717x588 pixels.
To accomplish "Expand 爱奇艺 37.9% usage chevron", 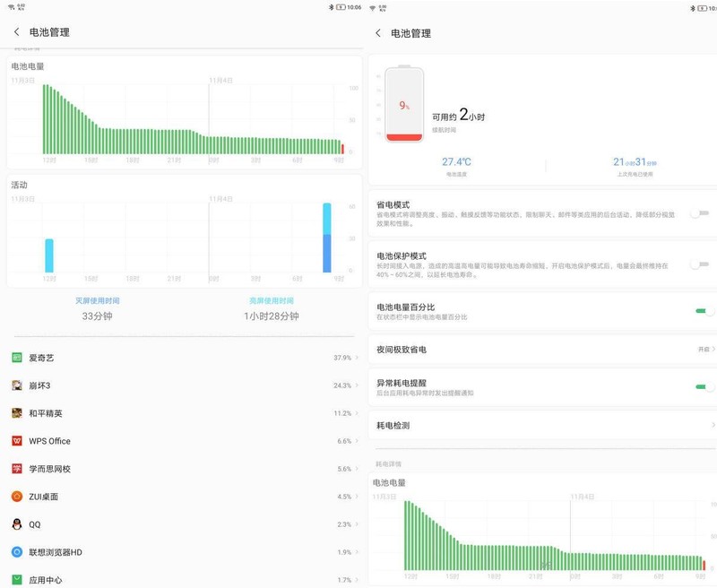I will 357,358.
